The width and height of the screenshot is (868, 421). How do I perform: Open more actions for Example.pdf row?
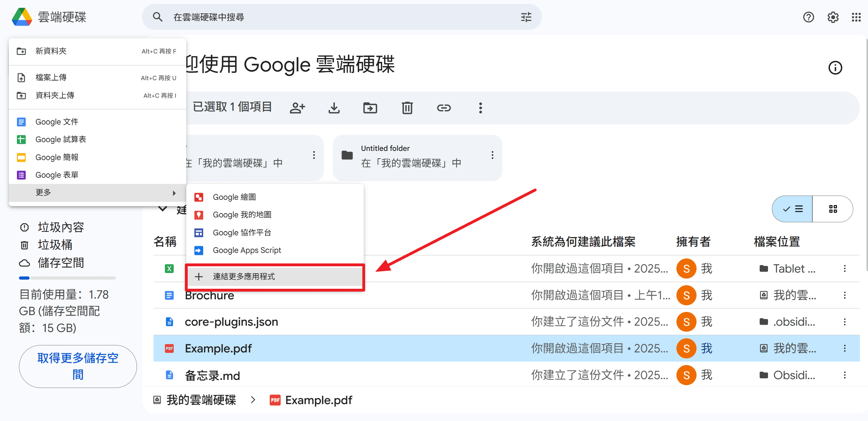click(845, 348)
